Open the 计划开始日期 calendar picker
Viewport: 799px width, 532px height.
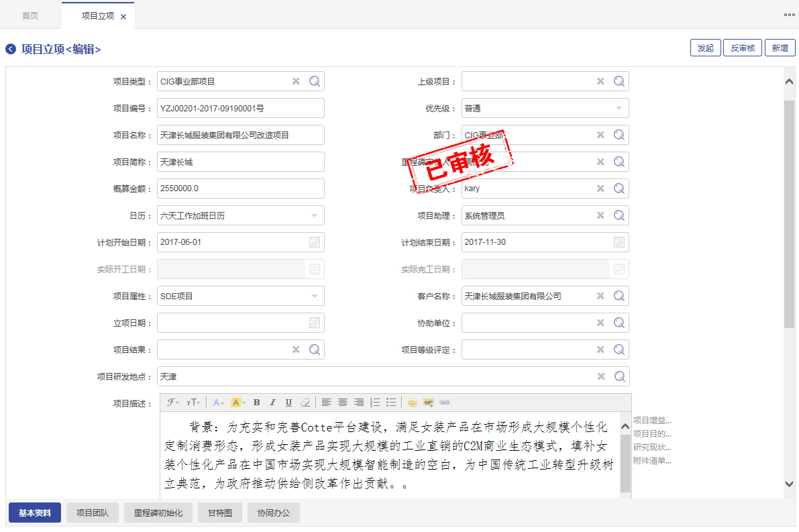(315, 242)
